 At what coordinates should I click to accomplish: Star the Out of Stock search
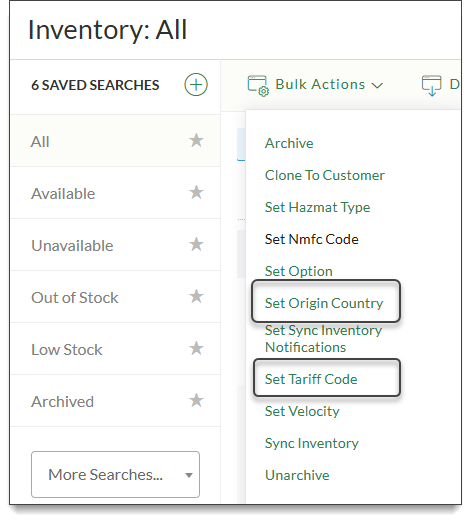tap(196, 296)
